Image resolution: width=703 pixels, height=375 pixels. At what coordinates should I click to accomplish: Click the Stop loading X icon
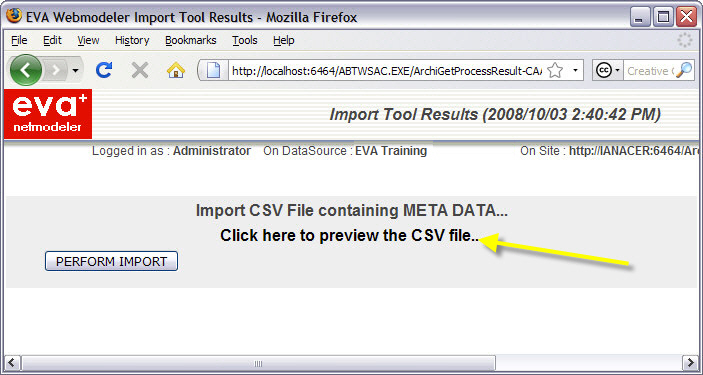click(x=140, y=70)
